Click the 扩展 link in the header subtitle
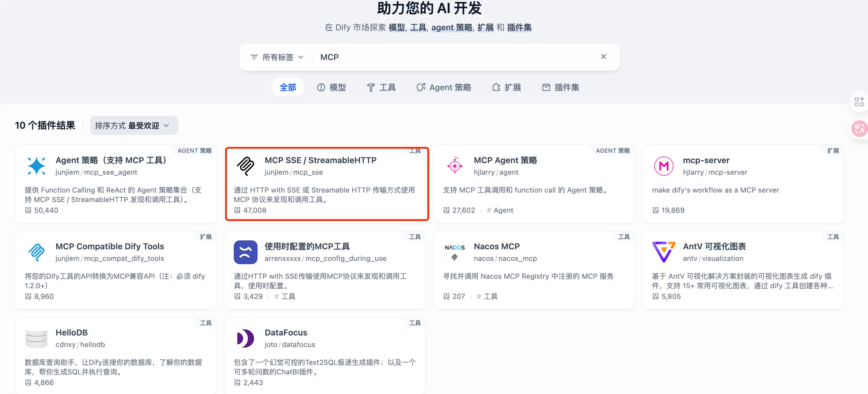The width and height of the screenshot is (868, 394). point(486,28)
